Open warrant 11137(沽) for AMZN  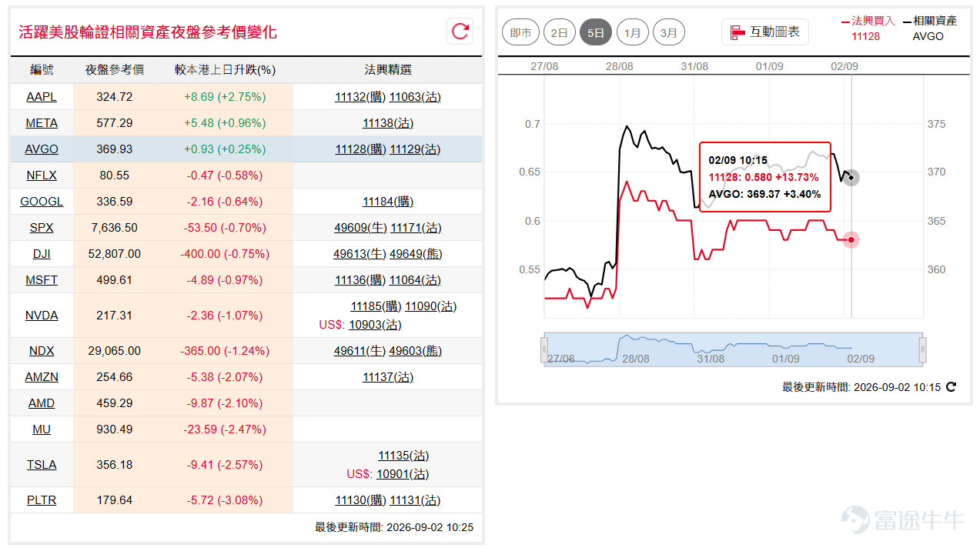click(388, 377)
